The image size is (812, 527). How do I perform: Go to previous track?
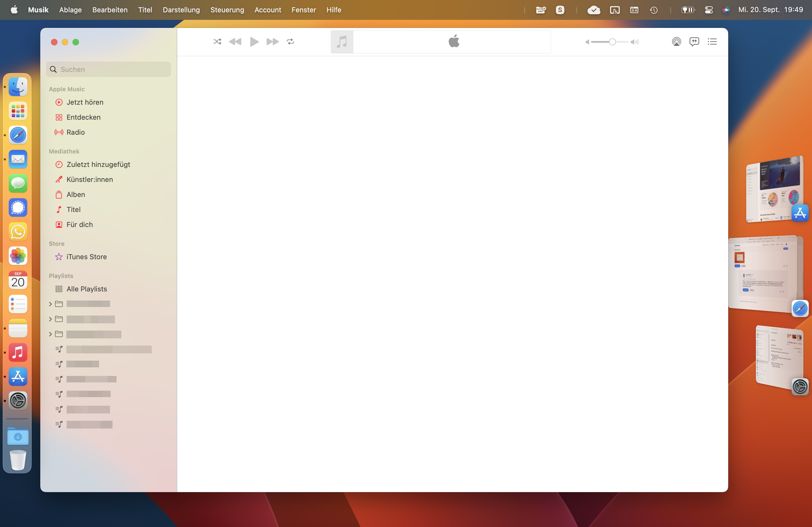pyautogui.click(x=235, y=42)
